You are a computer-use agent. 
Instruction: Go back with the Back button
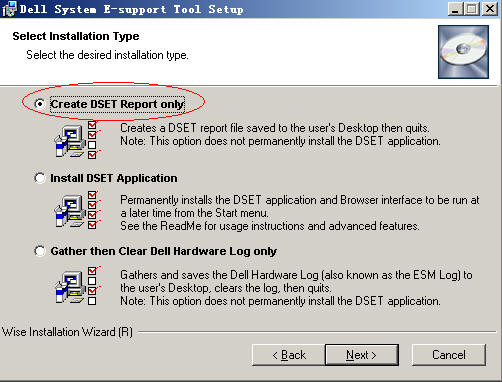(289, 355)
